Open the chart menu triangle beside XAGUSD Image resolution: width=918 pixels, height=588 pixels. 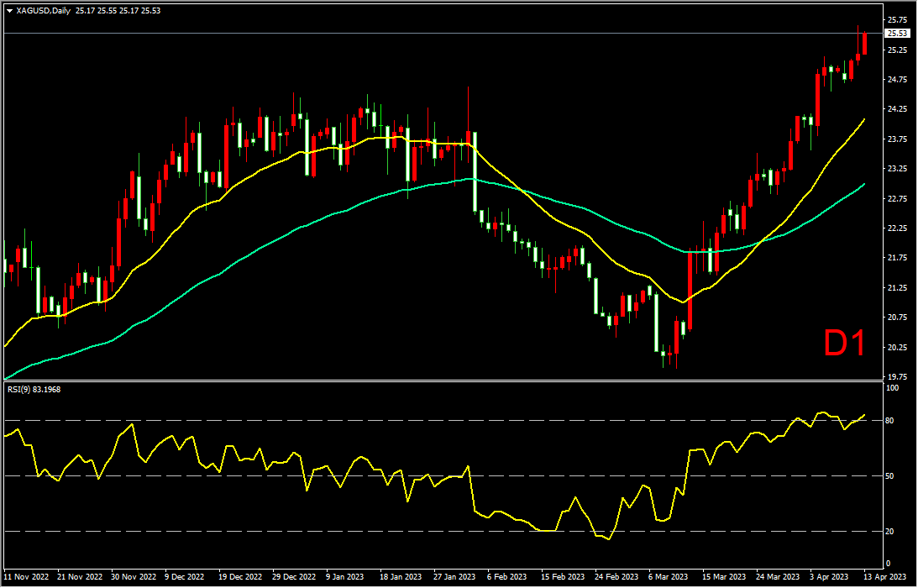tap(9, 11)
